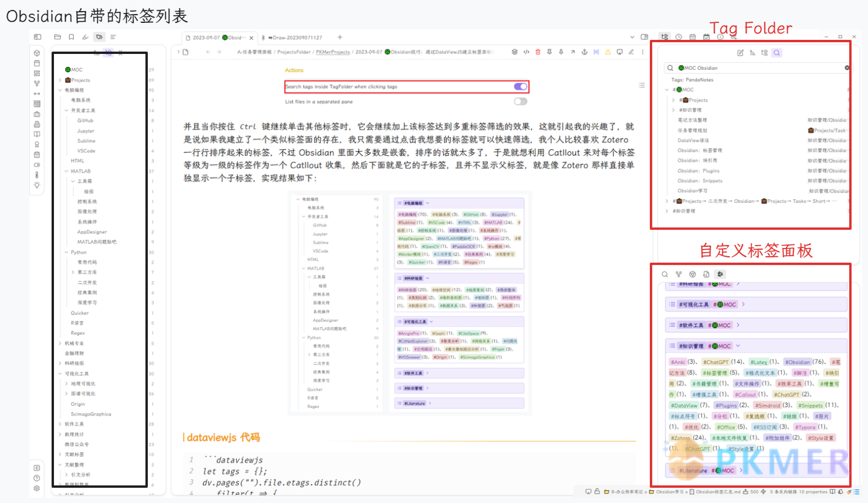Toggle search icon in Tag Folder panel
The height and width of the screenshot is (503, 868).
[777, 53]
